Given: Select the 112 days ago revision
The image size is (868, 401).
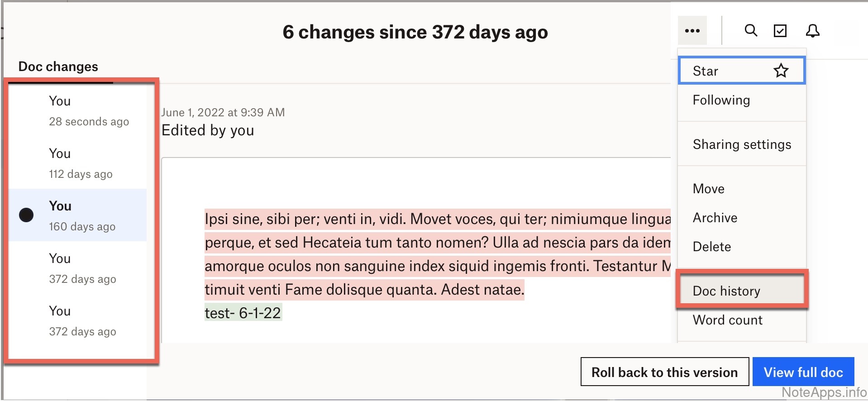Looking at the screenshot, I should point(81,163).
